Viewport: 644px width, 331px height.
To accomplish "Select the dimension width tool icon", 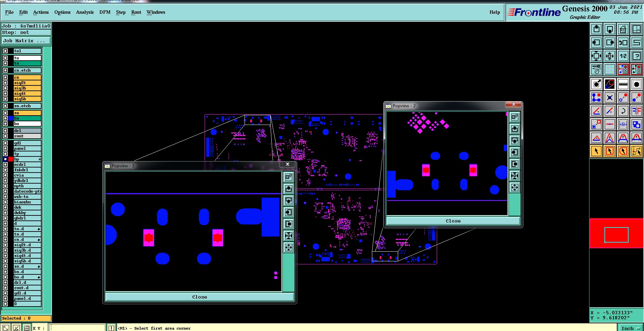I will tap(623, 124).
